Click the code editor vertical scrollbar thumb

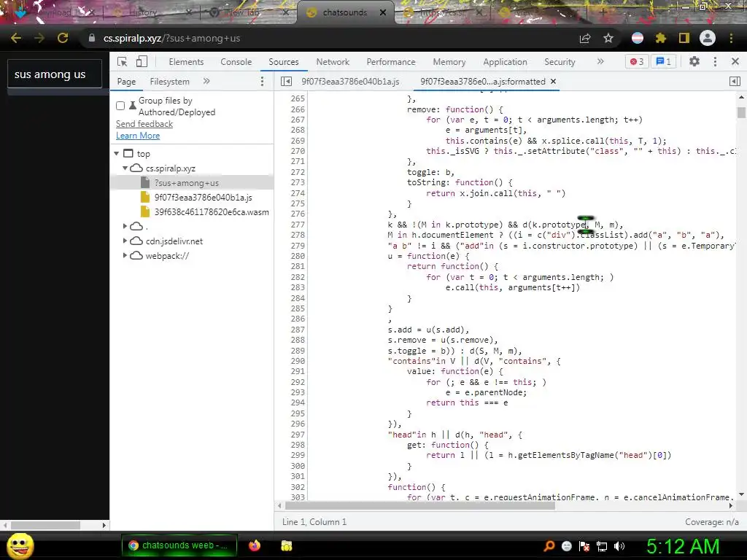click(741, 112)
